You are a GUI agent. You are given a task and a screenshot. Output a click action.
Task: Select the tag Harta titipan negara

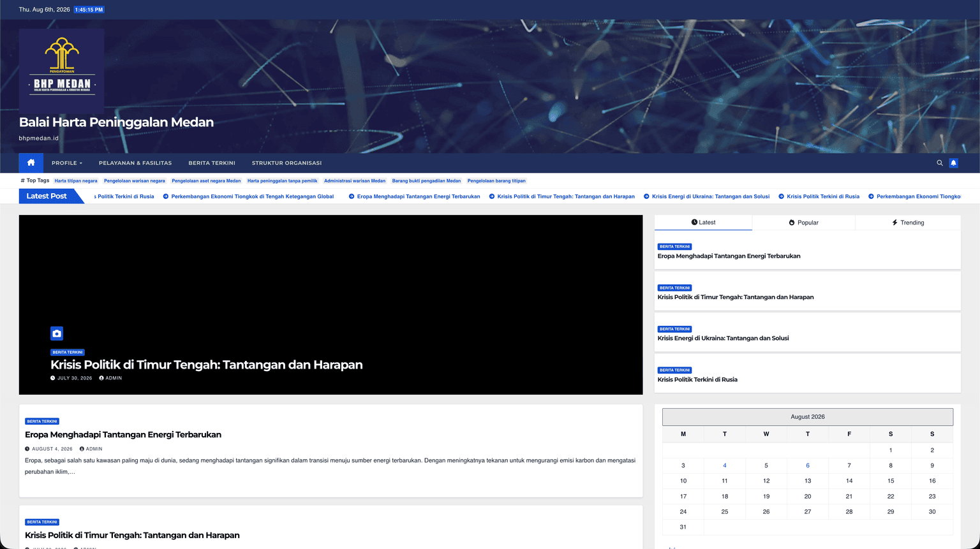(x=76, y=181)
